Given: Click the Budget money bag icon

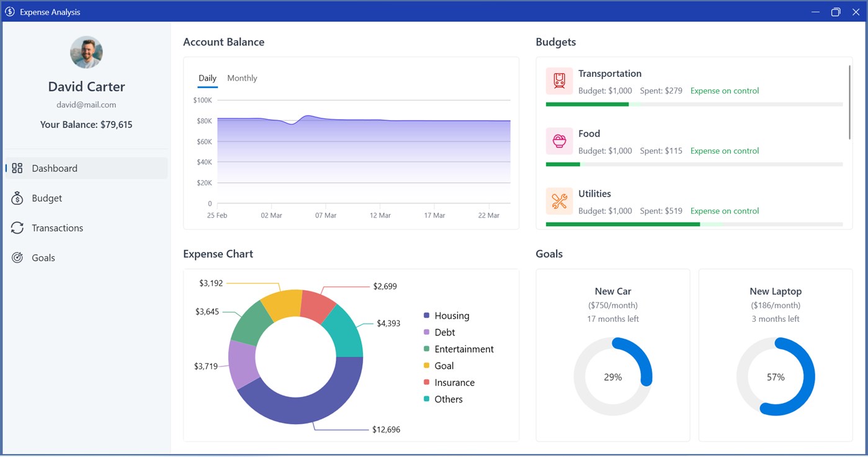Looking at the screenshot, I should (x=17, y=198).
